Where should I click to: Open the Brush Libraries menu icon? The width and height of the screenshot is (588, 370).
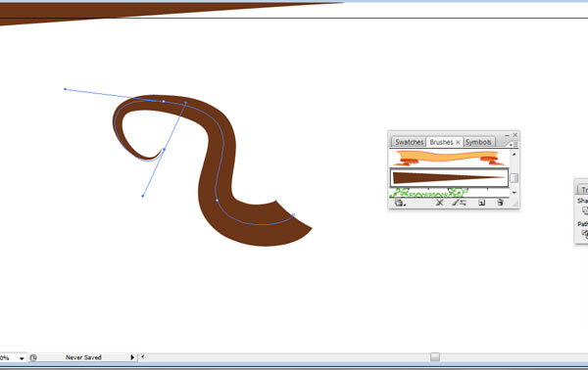[x=400, y=203]
